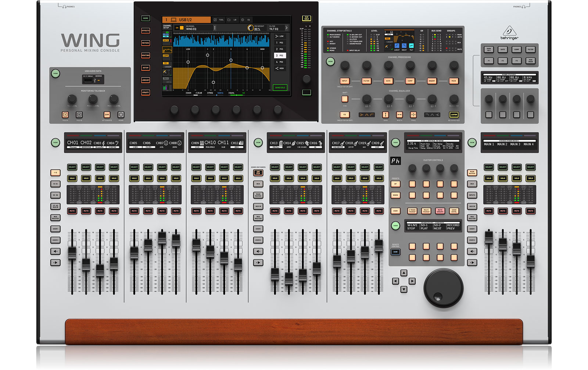Mute channel CH01
Screen dimensions: 588x370
point(72,211)
